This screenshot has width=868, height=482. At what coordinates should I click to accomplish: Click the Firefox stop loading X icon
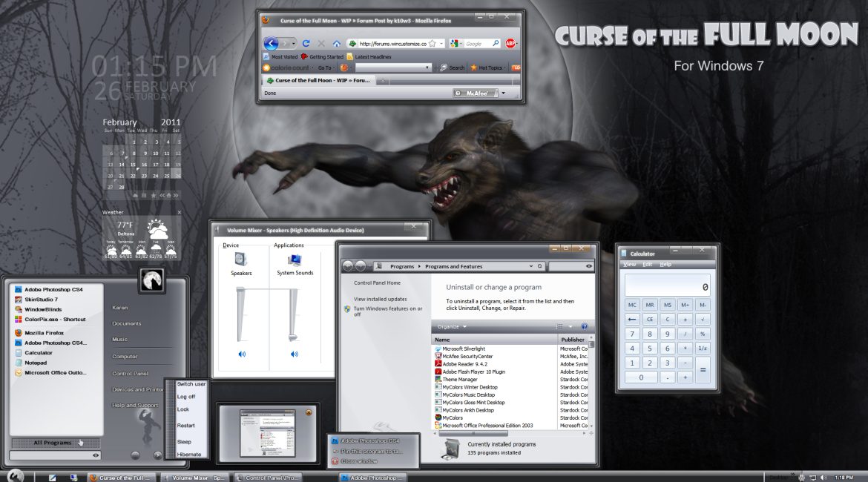(x=321, y=43)
